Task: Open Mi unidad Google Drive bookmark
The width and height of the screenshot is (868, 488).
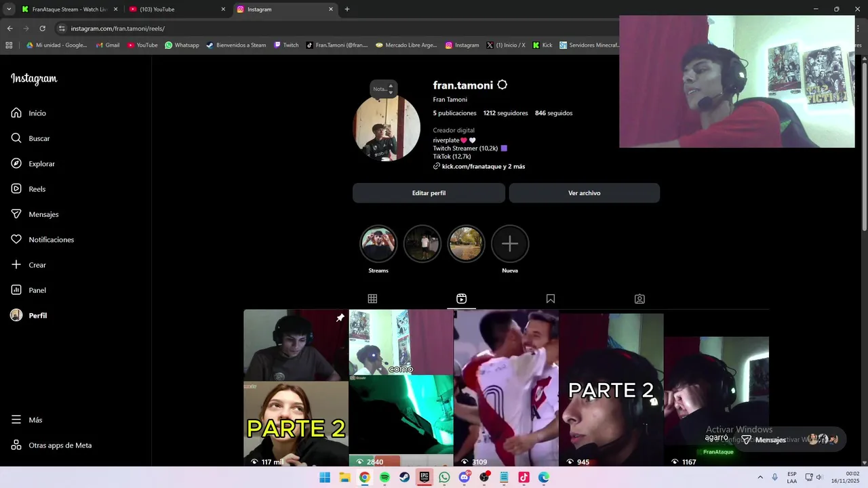Action: tap(57, 45)
